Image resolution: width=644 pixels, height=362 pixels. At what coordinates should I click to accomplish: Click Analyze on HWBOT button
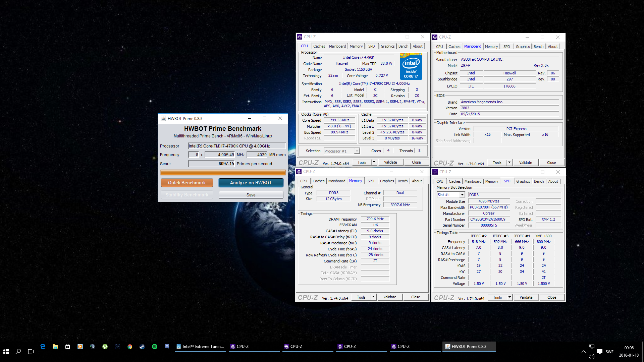click(x=251, y=183)
